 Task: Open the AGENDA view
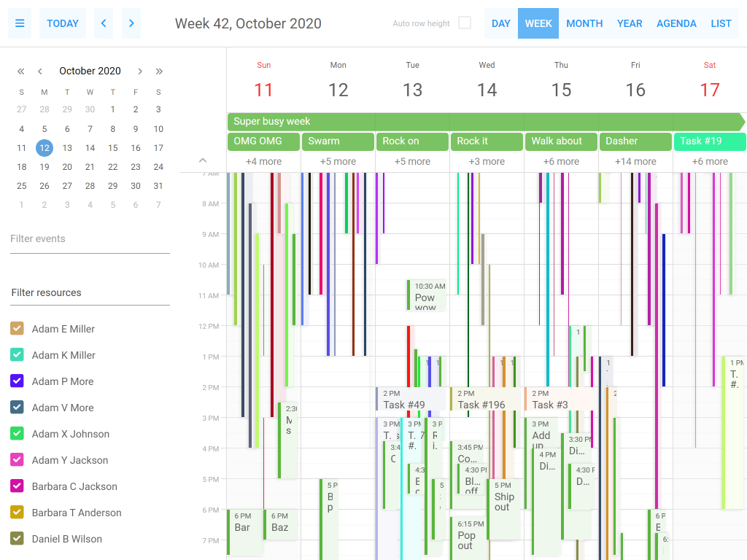point(676,23)
